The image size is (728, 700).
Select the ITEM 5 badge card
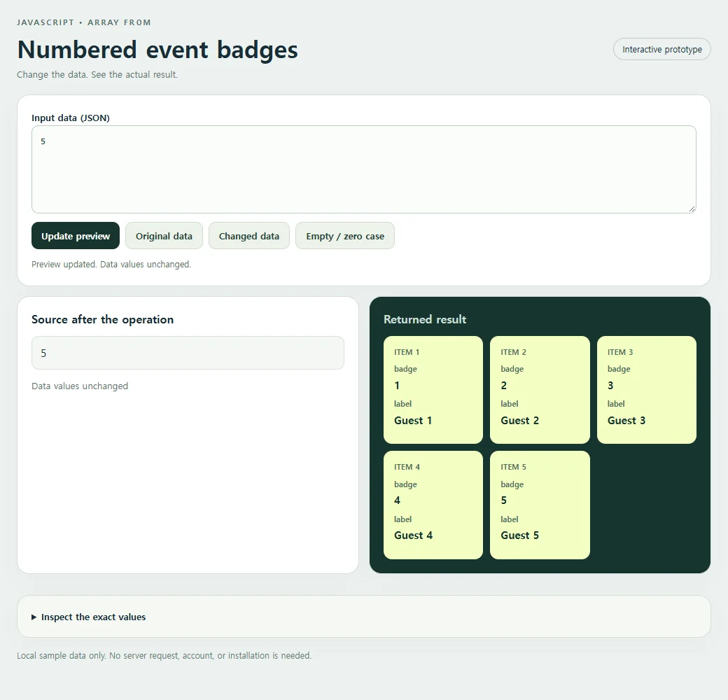540,505
